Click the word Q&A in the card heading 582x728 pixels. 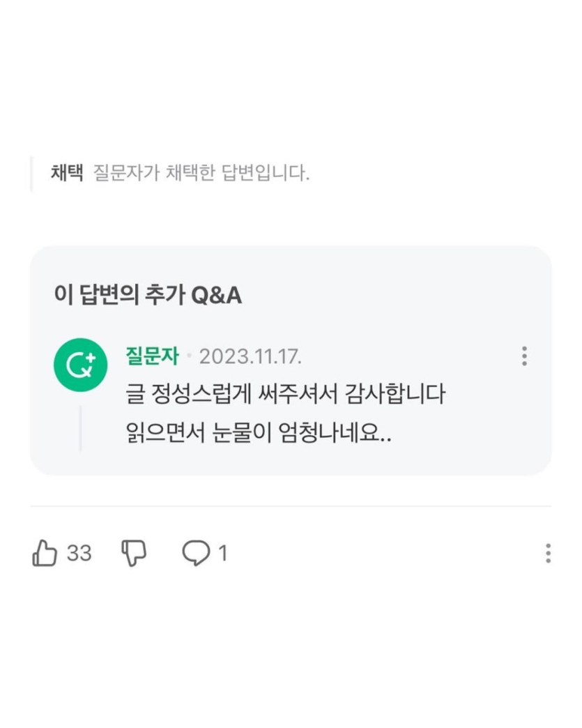tap(216, 296)
